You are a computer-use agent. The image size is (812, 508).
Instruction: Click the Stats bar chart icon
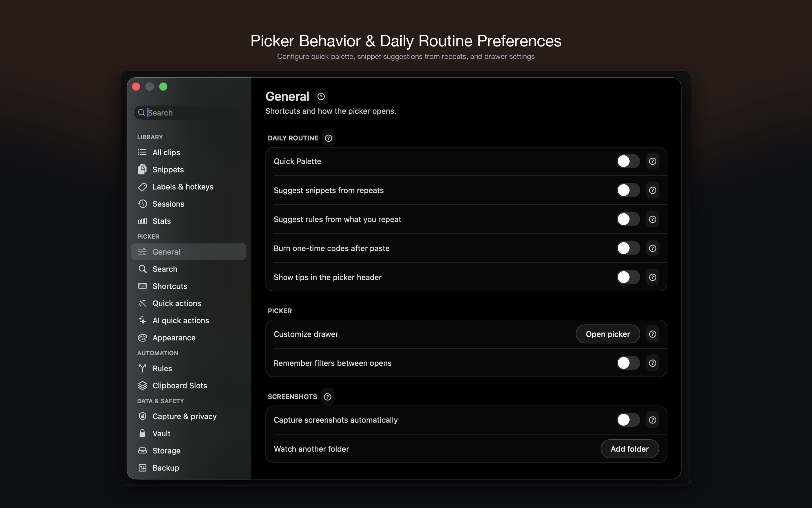tap(142, 221)
